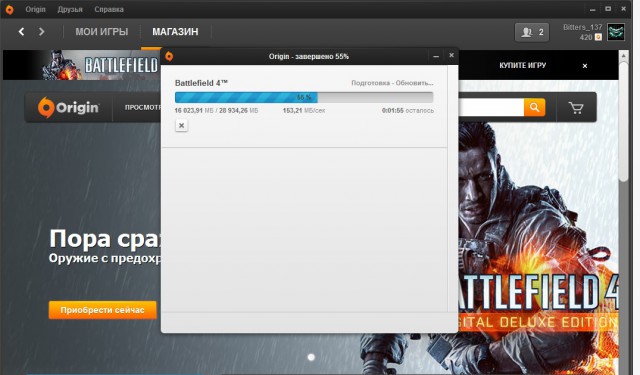Click the Пора сра… hero headline
This screenshot has width=640, height=375.
point(105,239)
